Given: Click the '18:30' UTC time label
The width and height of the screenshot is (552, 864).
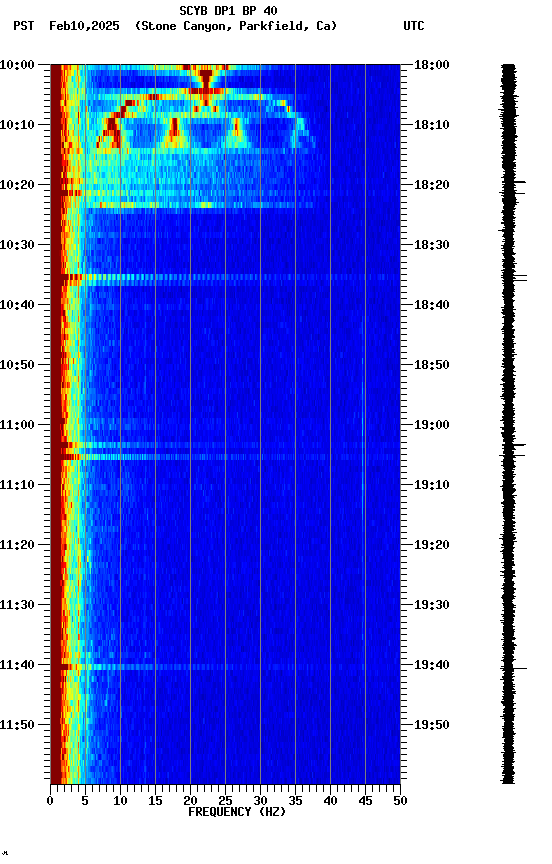Looking at the screenshot, I should tap(432, 245).
